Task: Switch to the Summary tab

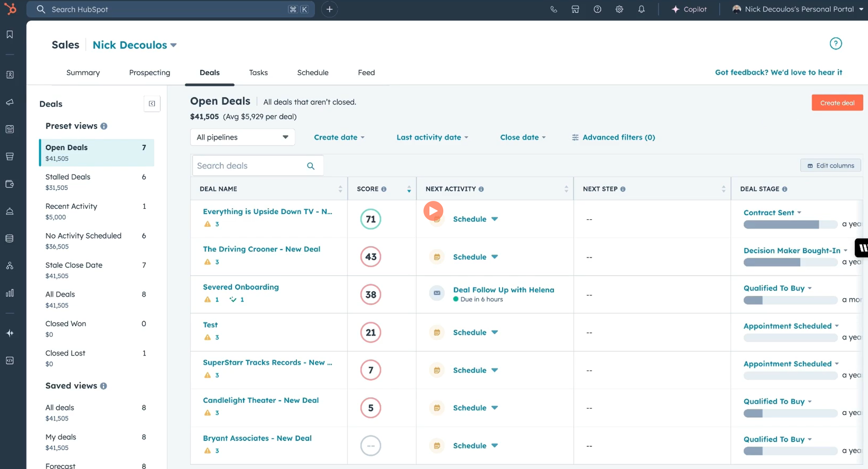Action: pyautogui.click(x=83, y=73)
